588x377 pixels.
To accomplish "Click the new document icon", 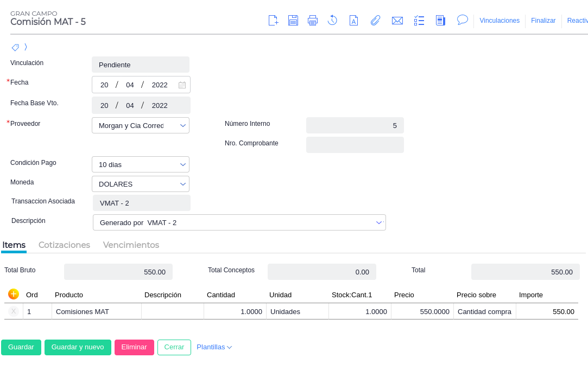I will (274, 21).
